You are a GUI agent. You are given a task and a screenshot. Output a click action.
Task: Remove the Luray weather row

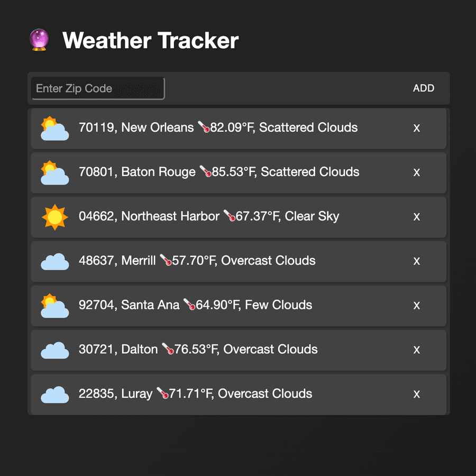416,394
